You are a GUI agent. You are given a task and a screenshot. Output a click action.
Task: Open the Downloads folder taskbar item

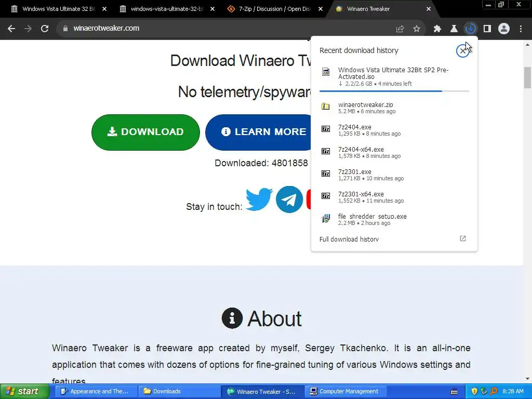click(179, 391)
